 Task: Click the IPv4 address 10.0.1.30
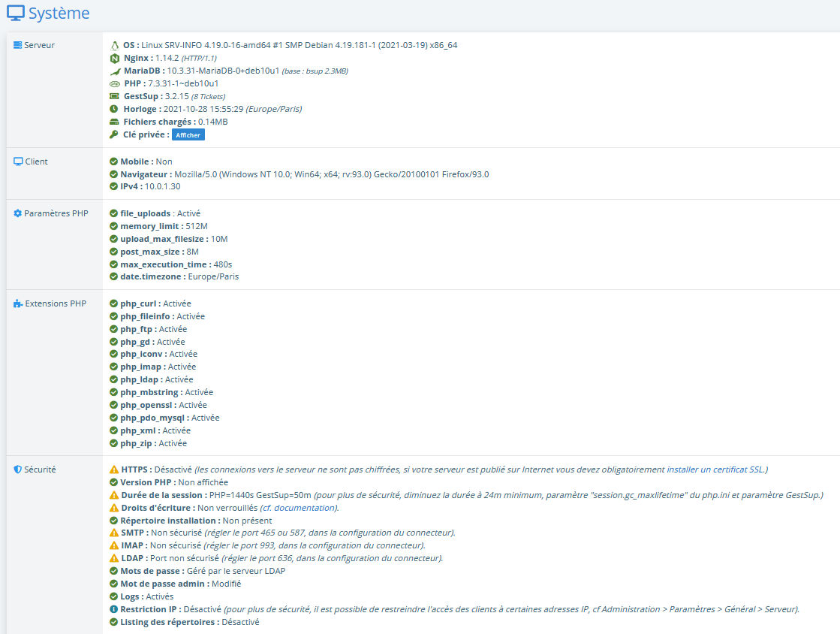[x=163, y=186]
